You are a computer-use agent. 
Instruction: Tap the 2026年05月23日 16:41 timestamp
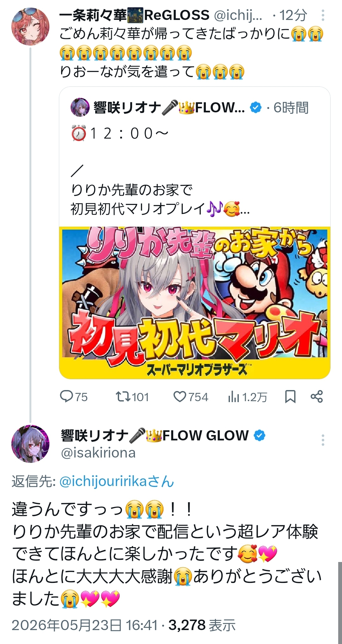[85, 625]
